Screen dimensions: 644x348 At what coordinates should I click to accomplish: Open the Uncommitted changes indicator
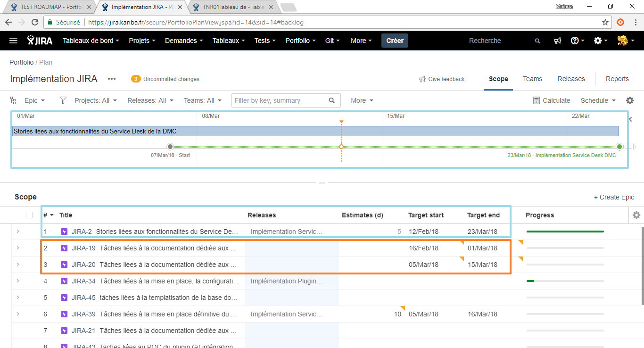click(x=165, y=79)
